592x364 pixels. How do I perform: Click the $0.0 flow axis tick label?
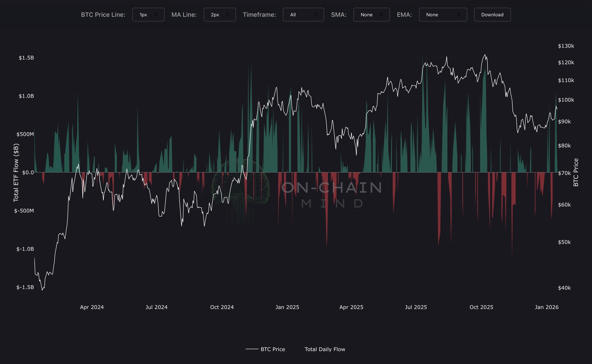[28, 172]
